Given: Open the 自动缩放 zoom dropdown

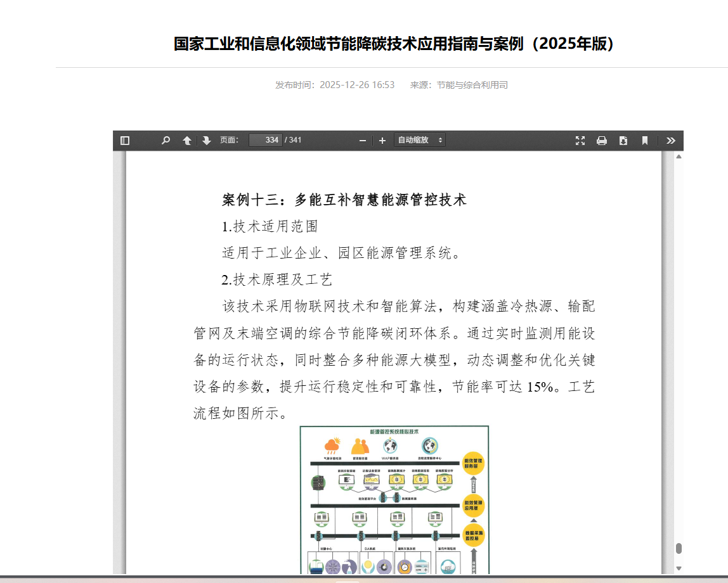Looking at the screenshot, I should click(x=419, y=140).
